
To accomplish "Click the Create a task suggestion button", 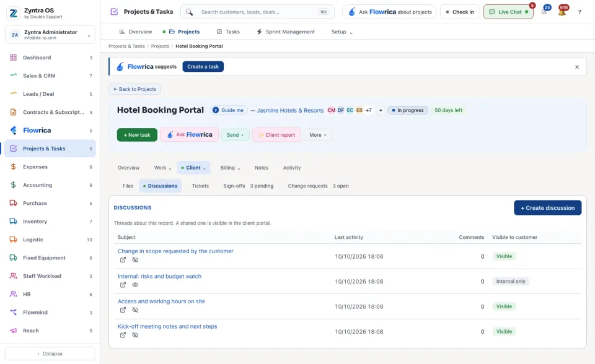I will (203, 67).
